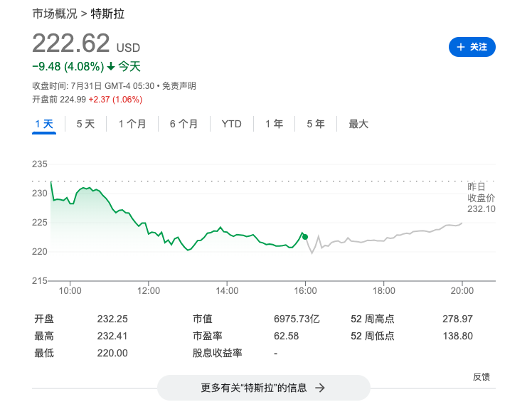The width and height of the screenshot is (532, 407).
Task: Select the 1 天 time range tab
Action: (x=44, y=124)
